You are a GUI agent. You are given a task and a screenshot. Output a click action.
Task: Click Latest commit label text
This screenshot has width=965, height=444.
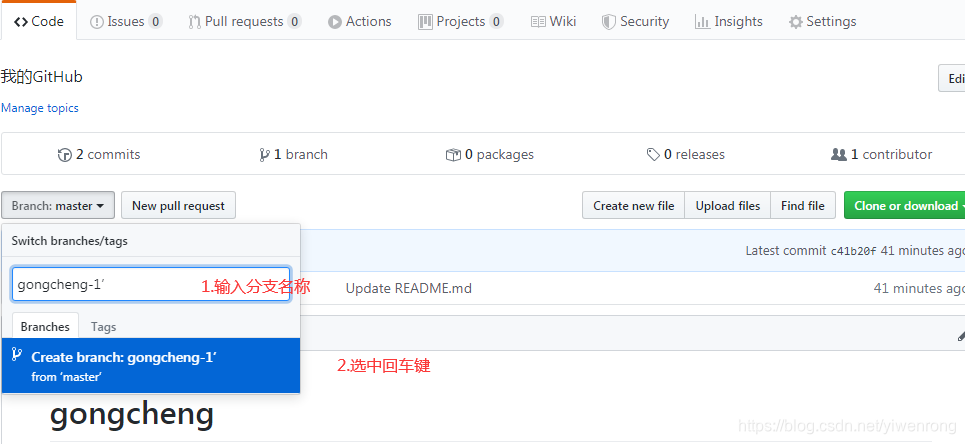[786, 251]
